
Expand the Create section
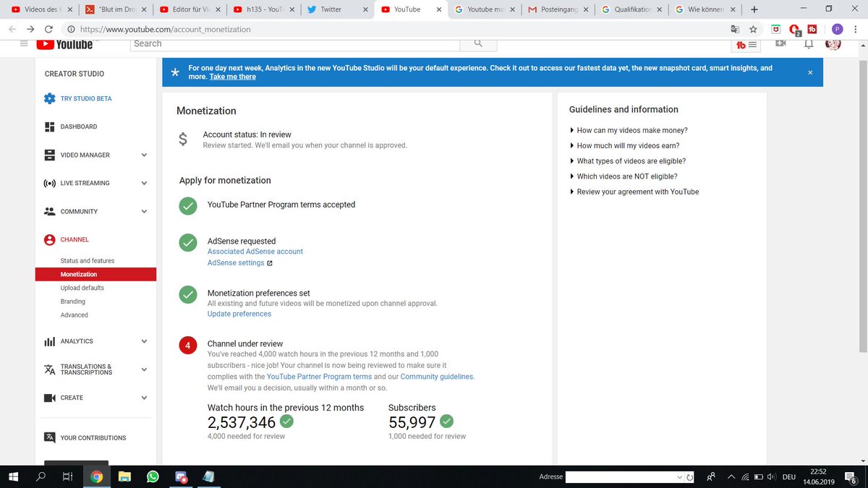(144, 398)
